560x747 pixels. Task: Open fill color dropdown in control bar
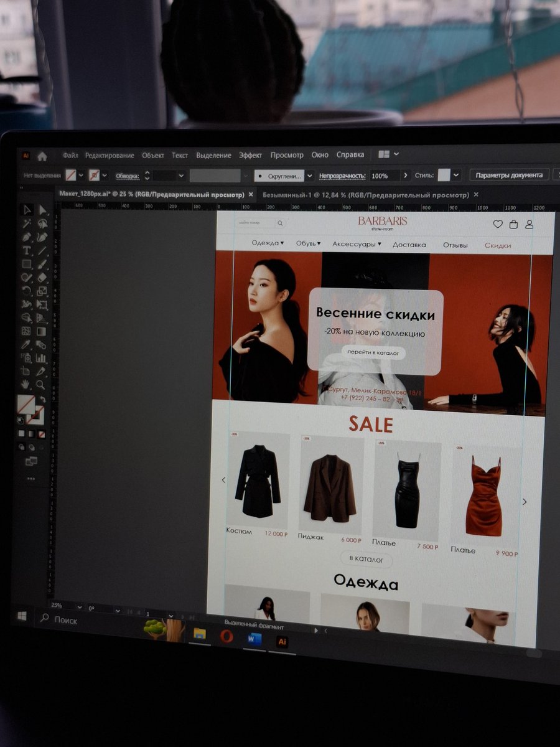(x=82, y=175)
